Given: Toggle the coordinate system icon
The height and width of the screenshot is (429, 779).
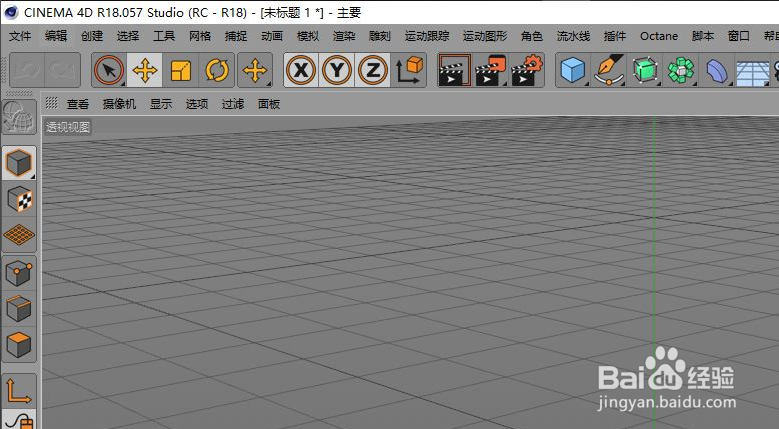Looking at the screenshot, I should [x=409, y=70].
